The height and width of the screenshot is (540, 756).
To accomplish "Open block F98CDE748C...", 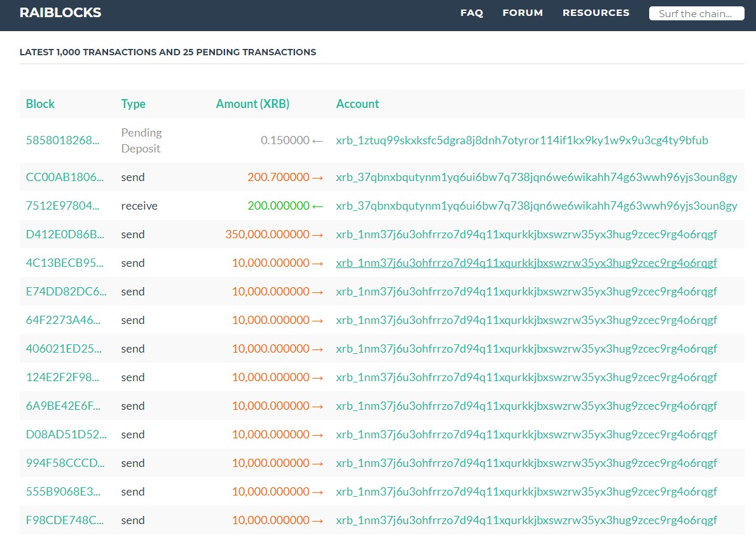I will point(65,520).
